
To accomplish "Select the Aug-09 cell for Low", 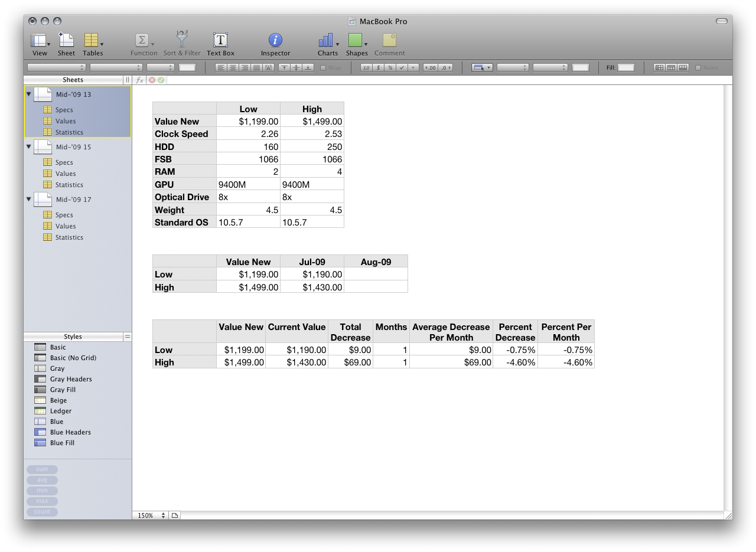I will tap(376, 275).
